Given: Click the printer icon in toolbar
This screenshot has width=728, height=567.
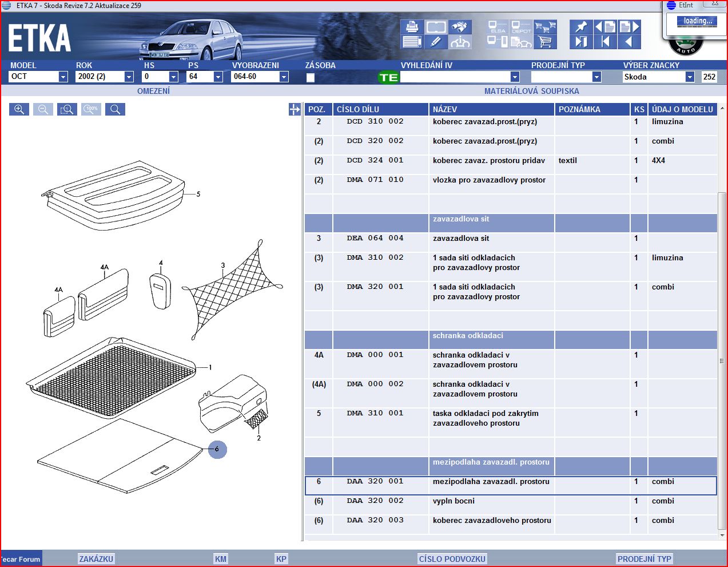Looking at the screenshot, I should [412, 27].
